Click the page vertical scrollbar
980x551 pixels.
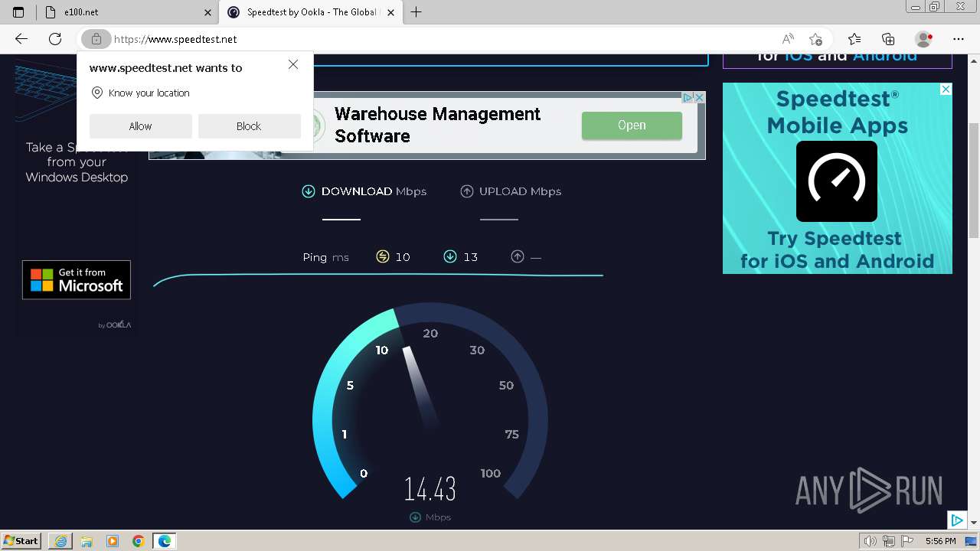pyautogui.click(x=973, y=180)
